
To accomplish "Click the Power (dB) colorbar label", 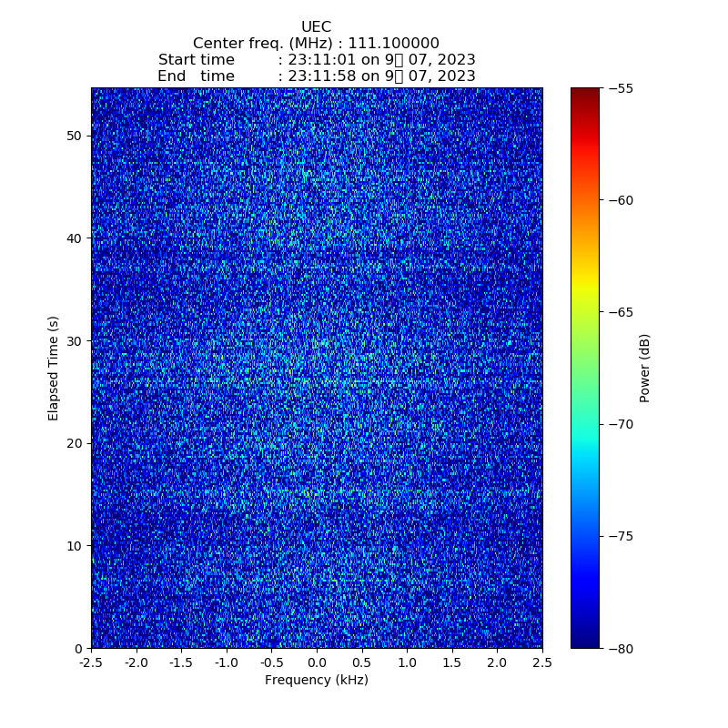I will click(x=645, y=368).
